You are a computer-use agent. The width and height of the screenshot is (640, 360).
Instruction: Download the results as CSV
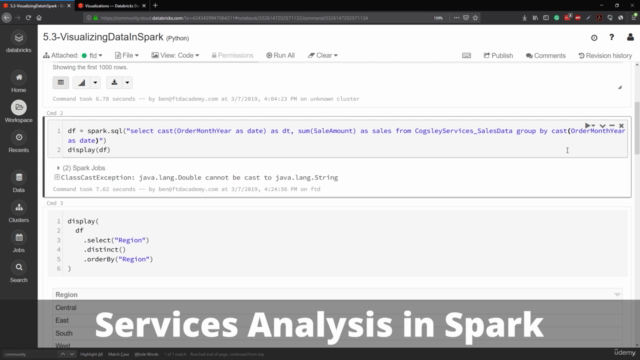click(x=114, y=82)
